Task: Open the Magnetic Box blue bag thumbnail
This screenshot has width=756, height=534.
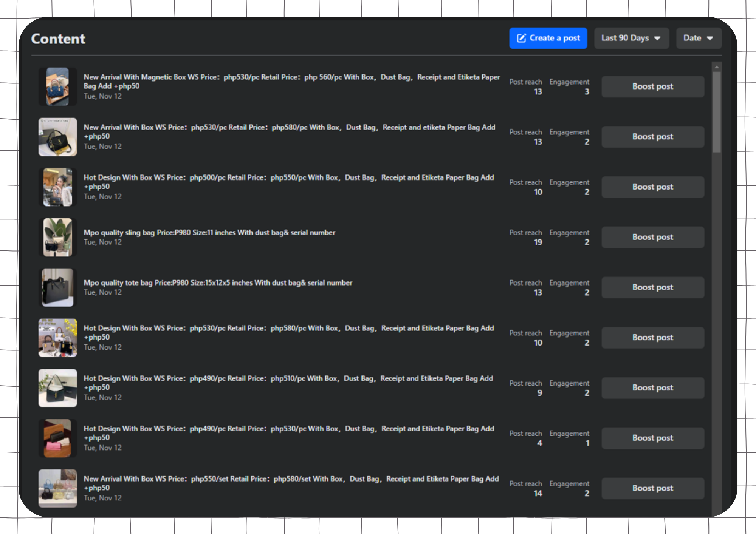Action: click(57, 86)
